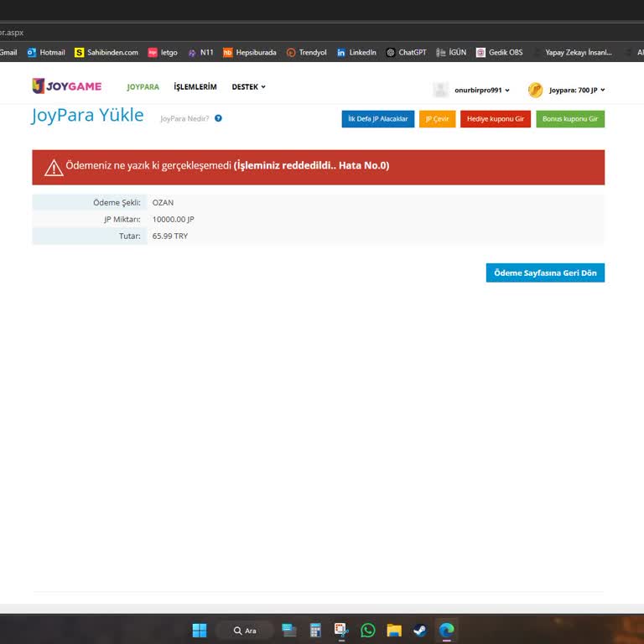Open the JoyPara Nedir help icon
Image resolution: width=644 pixels, height=644 pixels.
point(218,118)
